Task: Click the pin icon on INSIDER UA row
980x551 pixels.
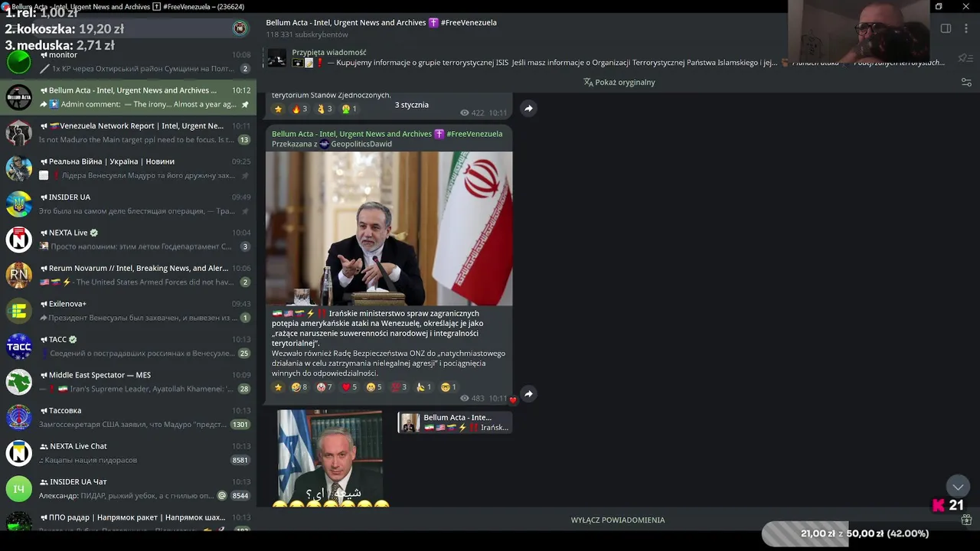Action: point(245,211)
